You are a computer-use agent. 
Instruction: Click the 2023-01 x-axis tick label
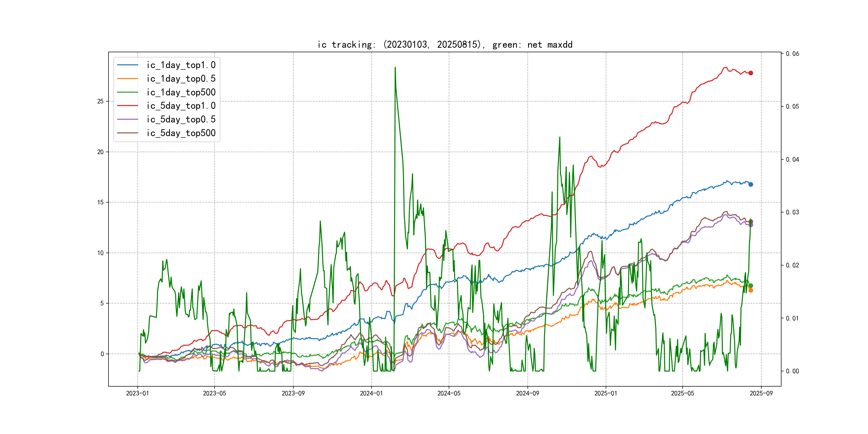(x=137, y=393)
